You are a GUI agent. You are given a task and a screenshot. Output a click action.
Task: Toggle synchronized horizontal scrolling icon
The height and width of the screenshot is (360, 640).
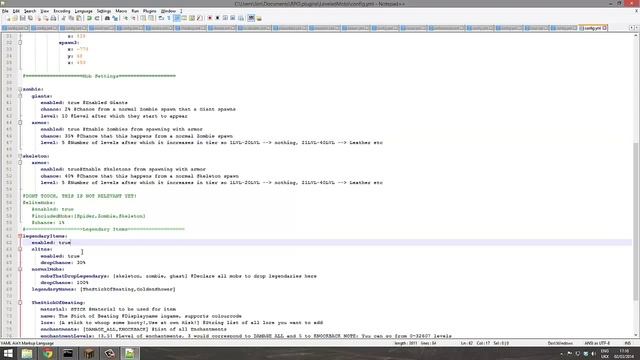click(151, 18)
